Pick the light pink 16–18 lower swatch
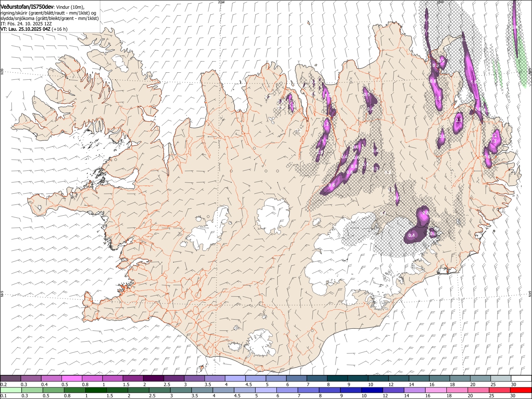Screen dimensions: 532x399 point(435,390)
